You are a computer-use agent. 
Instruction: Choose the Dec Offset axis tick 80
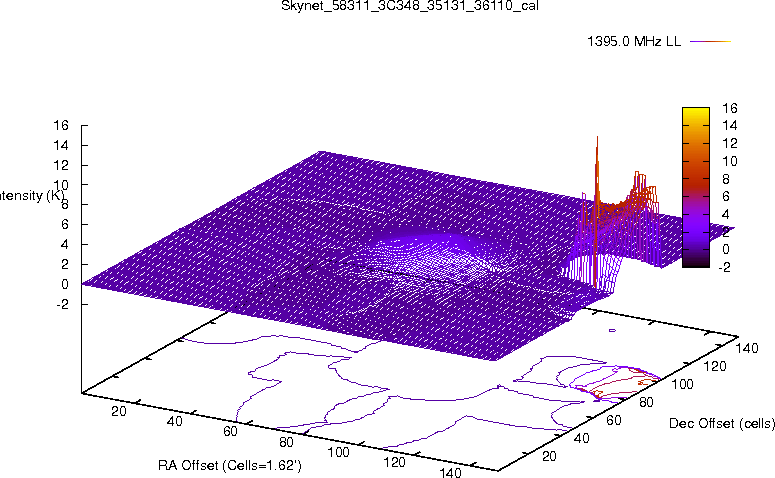646,402
